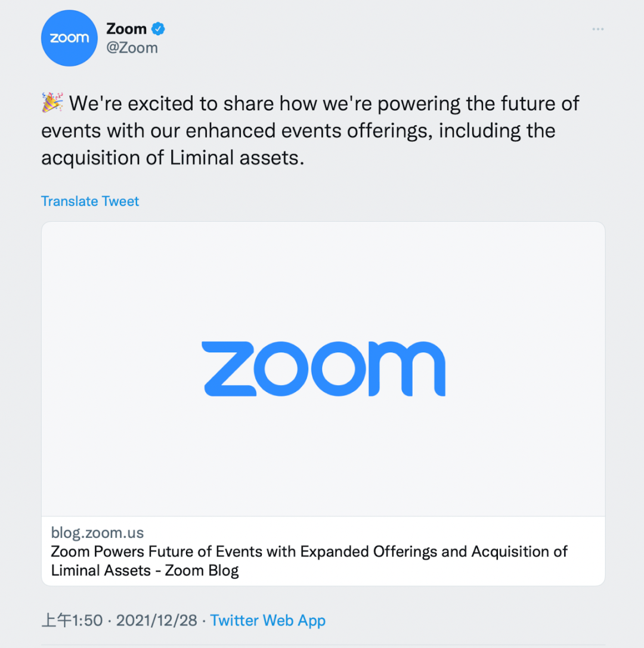Click the blue verified badge
Viewport: 644px width, 648px height.
click(x=158, y=28)
